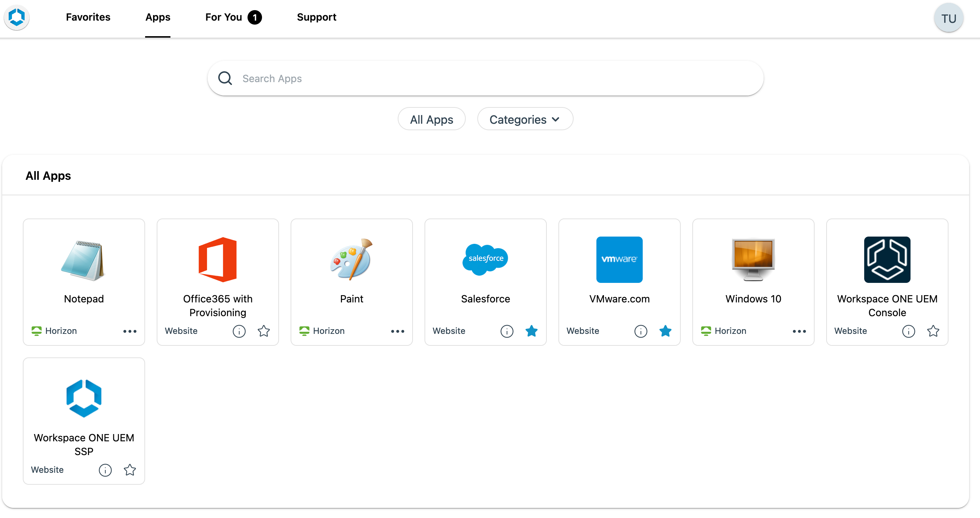Switch to the Favorites tab
The image size is (980, 518).
tap(88, 17)
